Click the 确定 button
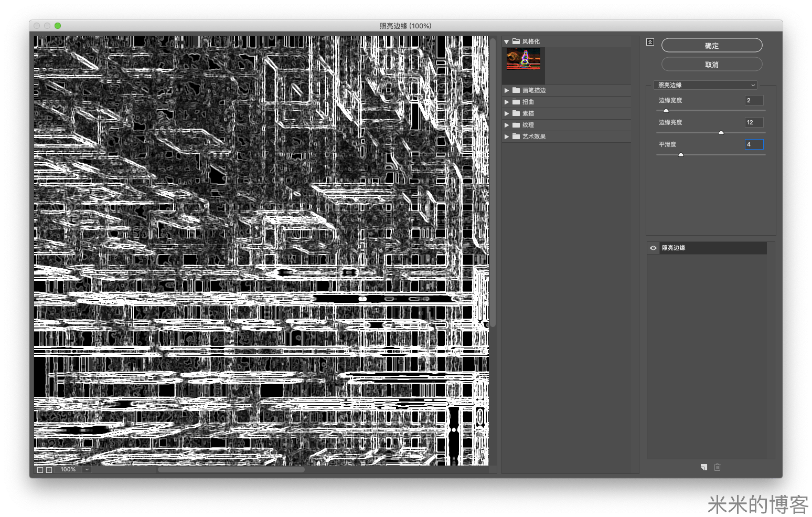Screen dimensions: 812x517 tap(711, 46)
